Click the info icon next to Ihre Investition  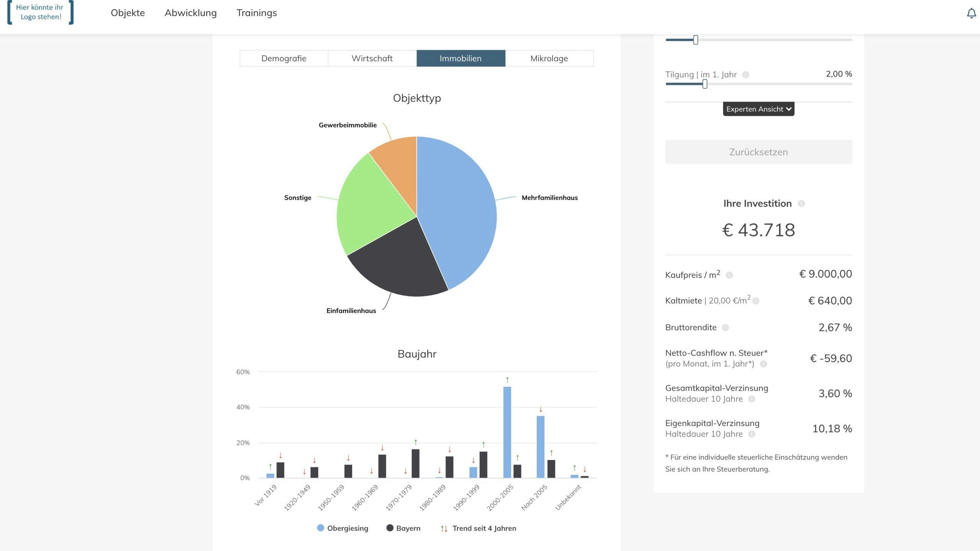click(801, 204)
